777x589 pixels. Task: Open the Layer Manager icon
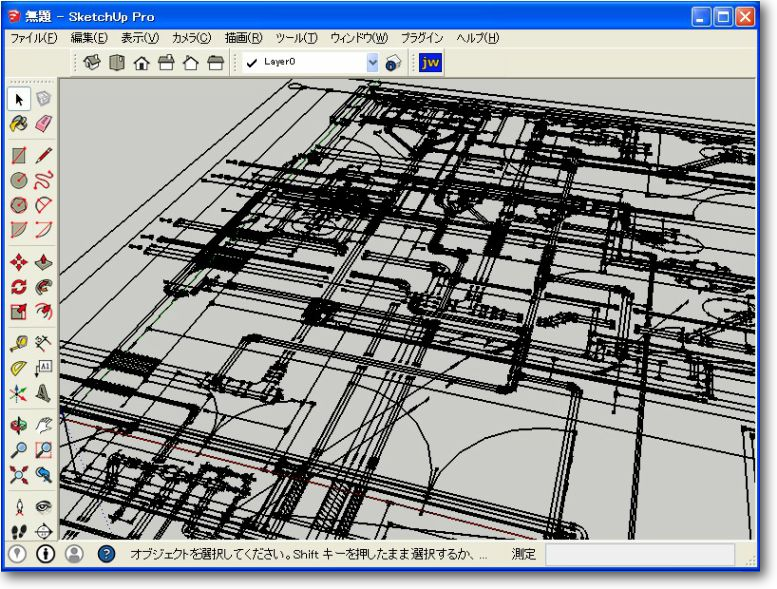393,63
